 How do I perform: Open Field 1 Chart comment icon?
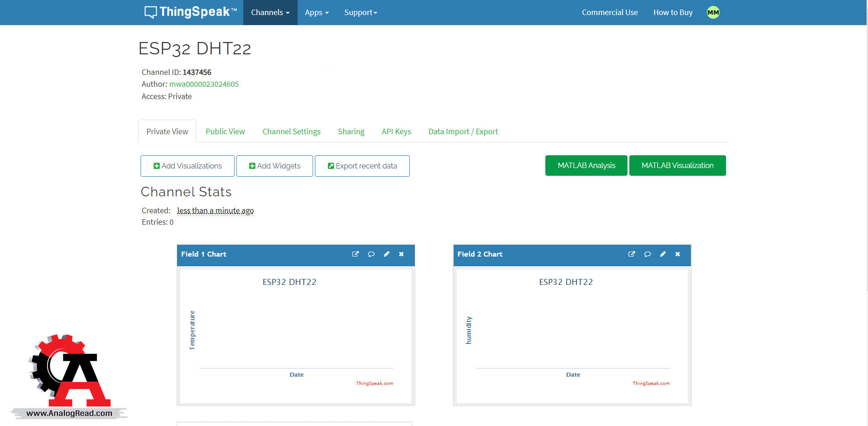coord(371,254)
